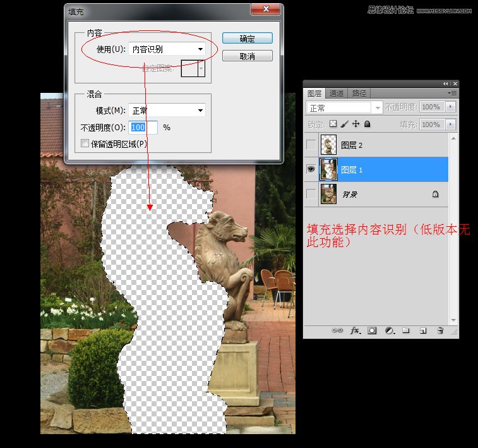This screenshot has width=478, height=448.
Task: Select the 背景 layer thumbnail
Action: (x=328, y=194)
